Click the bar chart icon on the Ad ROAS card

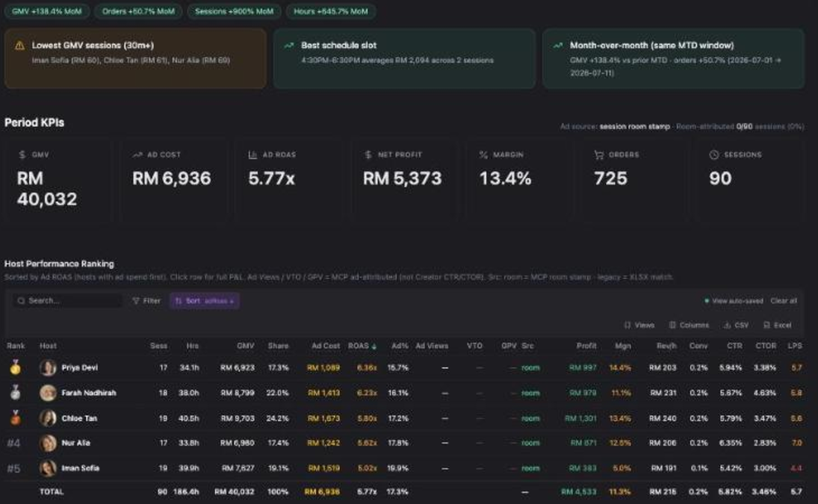point(252,155)
